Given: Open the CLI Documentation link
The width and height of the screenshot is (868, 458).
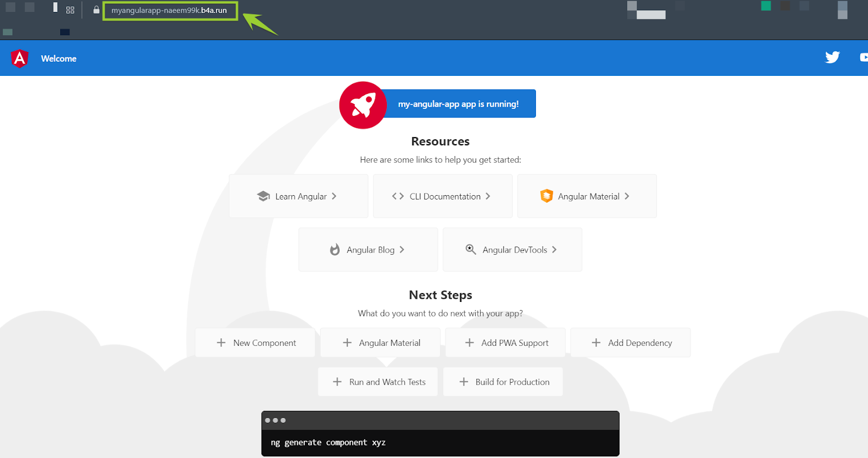Looking at the screenshot, I should 443,196.
